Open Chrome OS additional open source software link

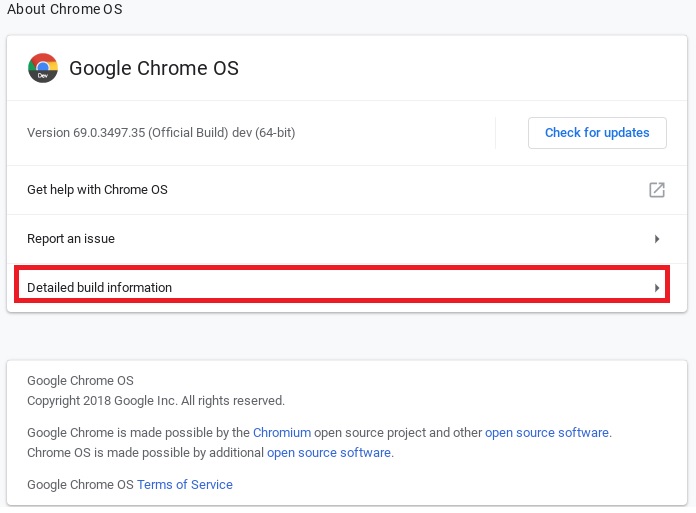coord(329,453)
